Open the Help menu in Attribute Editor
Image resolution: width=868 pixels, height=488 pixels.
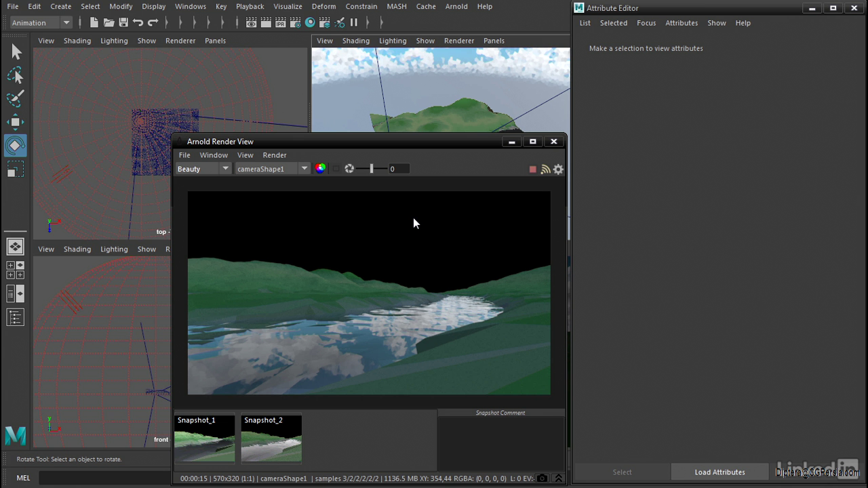pyautogui.click(x=743, y=23)
